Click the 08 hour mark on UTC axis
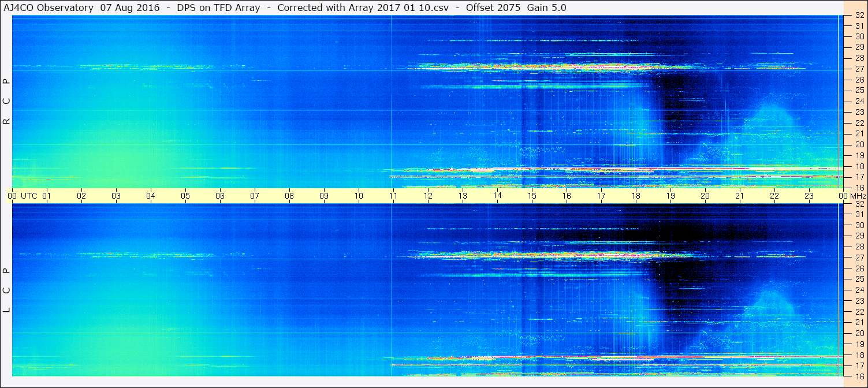Screen dimensions: 868x388 (x=289, y=196)
